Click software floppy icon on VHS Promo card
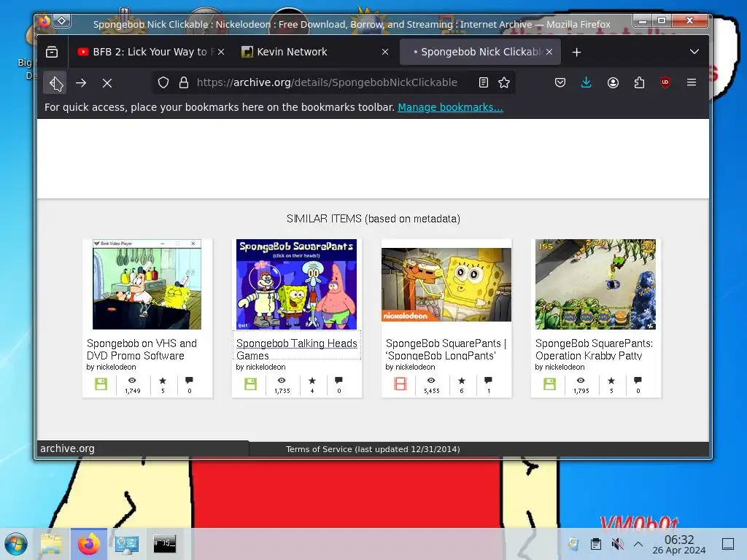The image size is (747, 560). pyautogui.click(x=101, y=384)
